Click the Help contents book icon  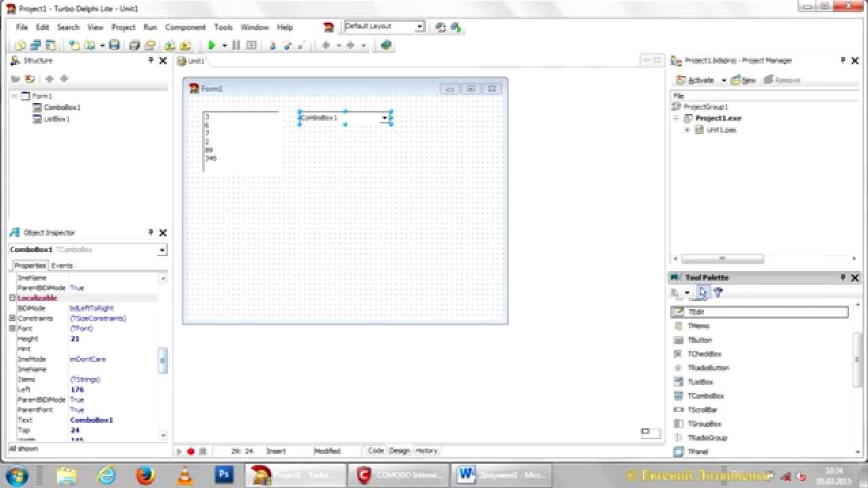click(x=386, y=45)
